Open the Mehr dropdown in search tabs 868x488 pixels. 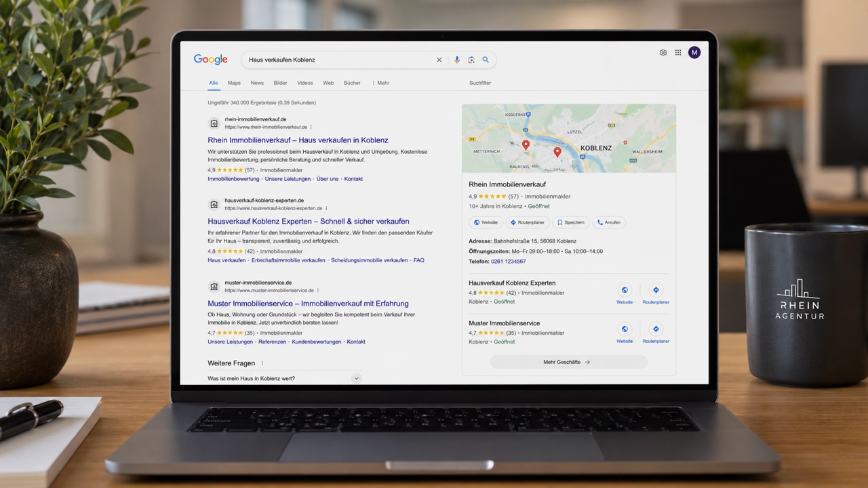pyautogui.click(x=380, y=83)
